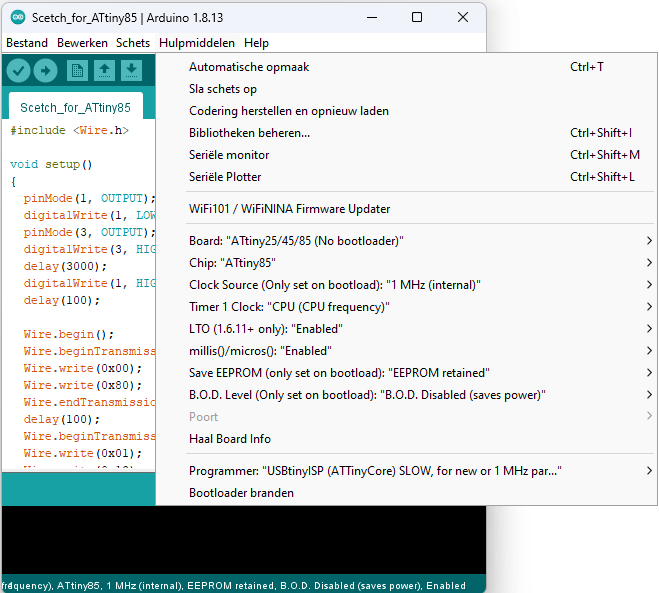Maximize the Arduino window
This screenshot has height=593, width=659.
[417, 17]
